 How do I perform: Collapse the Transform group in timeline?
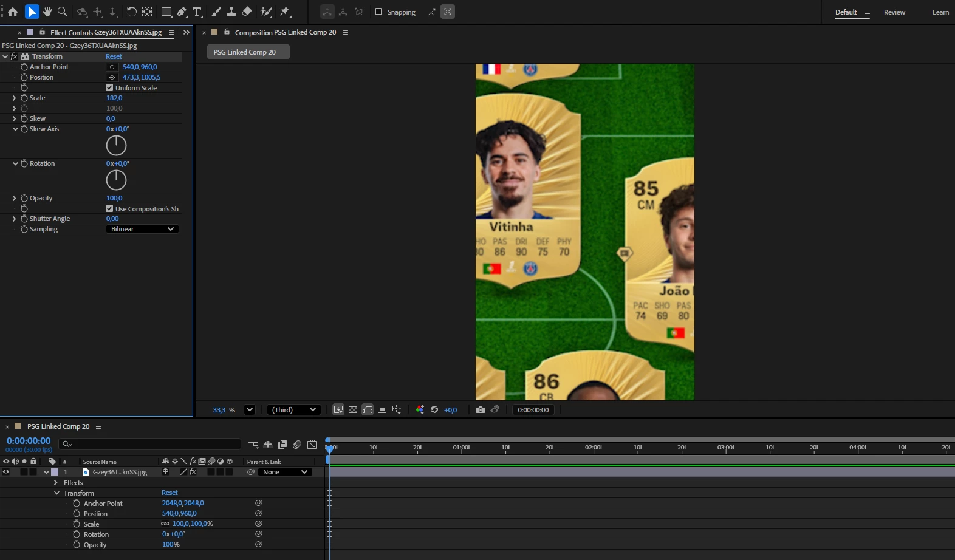click(56, 493)
